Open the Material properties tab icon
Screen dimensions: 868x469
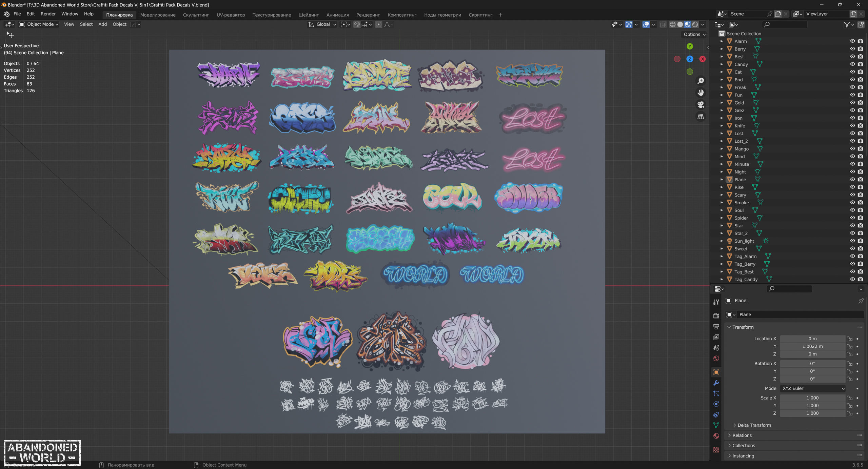point(716,436)
